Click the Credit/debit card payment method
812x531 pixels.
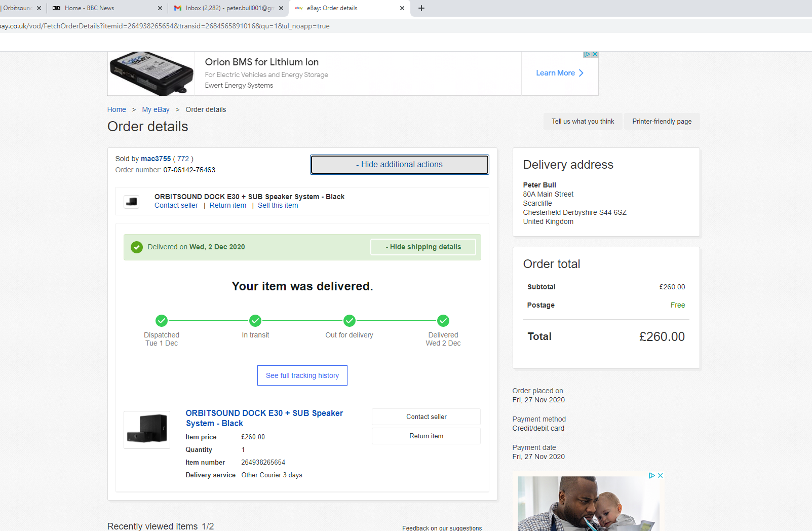(538, 428)
